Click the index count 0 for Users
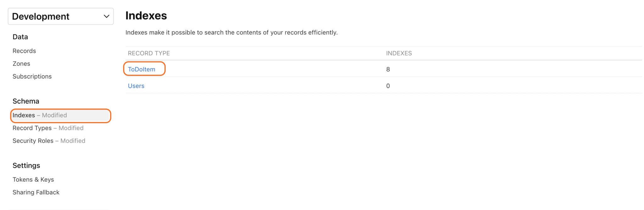644x210 pixels. (388, 86)
